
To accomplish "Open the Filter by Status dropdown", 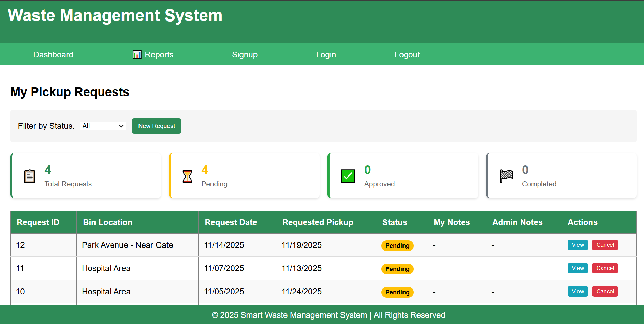I will coord(102,126).
